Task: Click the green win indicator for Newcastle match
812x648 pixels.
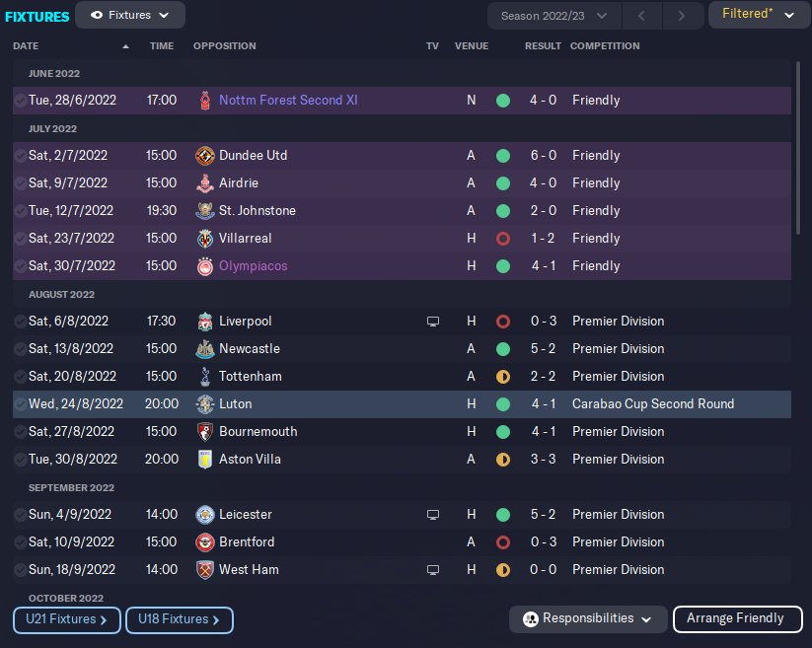Action: pyautogui.click(x=503, y=349)
